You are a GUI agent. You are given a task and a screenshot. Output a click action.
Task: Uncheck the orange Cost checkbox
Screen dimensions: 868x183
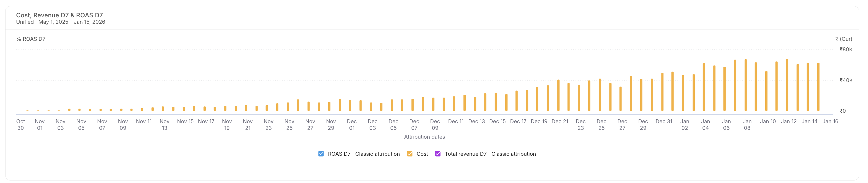(x=409, y=154)
